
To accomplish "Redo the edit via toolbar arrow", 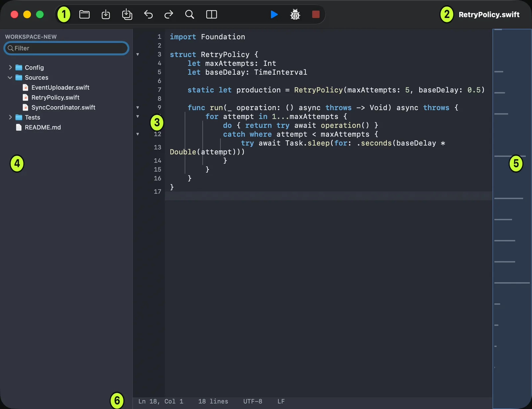I will tap(169, 15).
